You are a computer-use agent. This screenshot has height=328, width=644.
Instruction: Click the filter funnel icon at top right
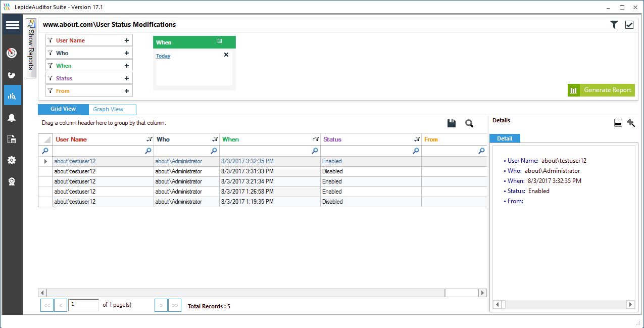[x=614, y=25]
